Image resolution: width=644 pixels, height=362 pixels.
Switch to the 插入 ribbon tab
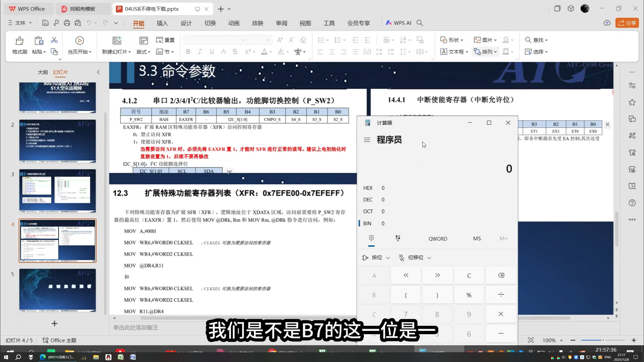click(162, 23)
